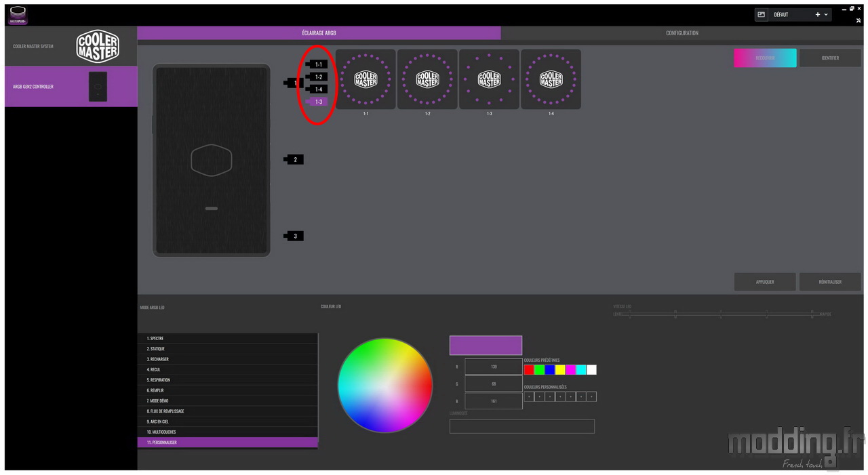The height and width of the screenshot is (475, 868).
Task: Choose the 8. Flux de Remplissage mode
Action: click(x=228, y=411)
